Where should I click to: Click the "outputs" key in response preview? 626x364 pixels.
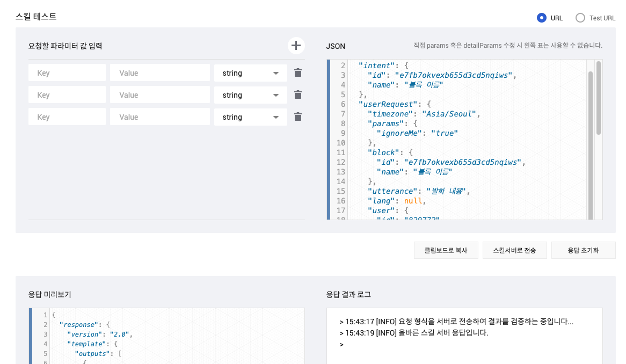(x=92, y=354)
